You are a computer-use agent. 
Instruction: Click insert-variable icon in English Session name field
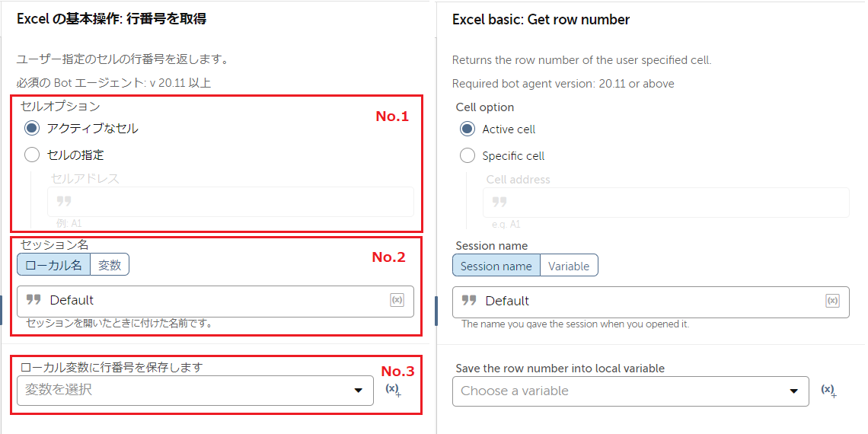[x=832, y=301]
